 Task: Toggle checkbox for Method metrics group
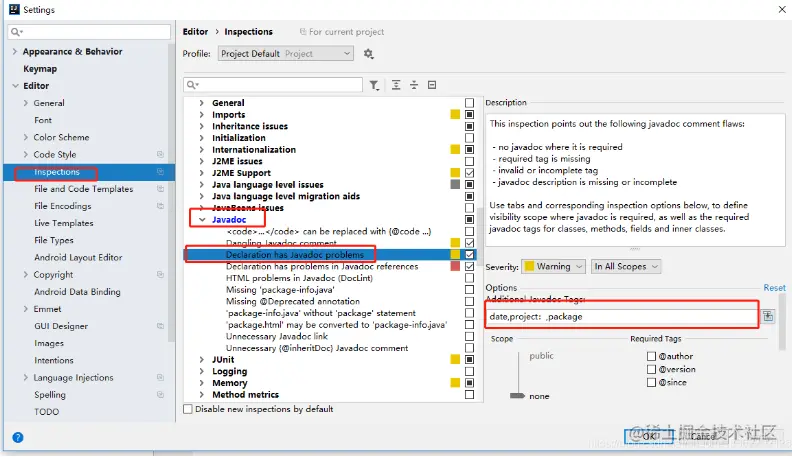469,394
